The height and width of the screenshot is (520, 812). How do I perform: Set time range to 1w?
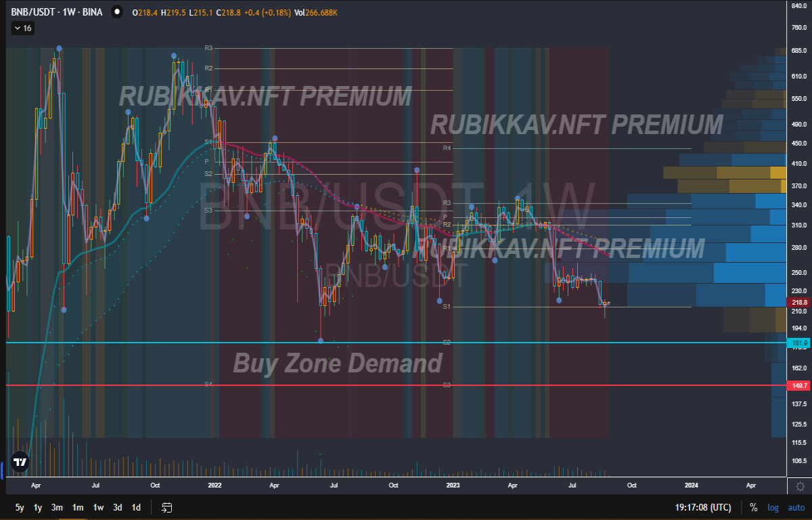[98, 507]
